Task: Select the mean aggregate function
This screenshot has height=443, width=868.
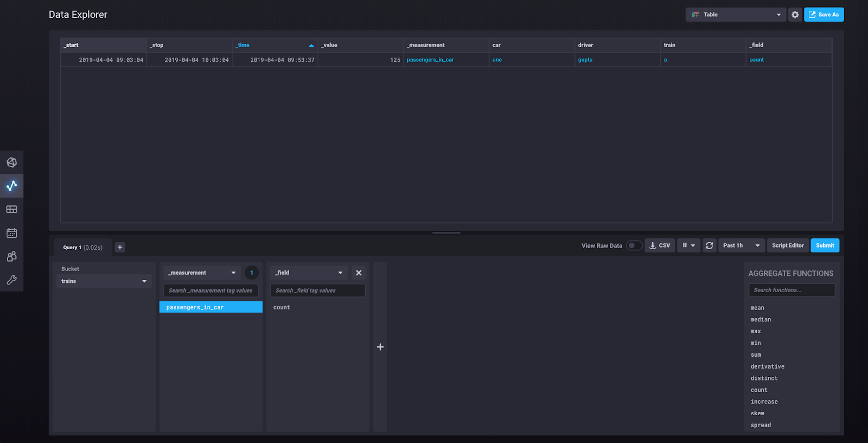Action: (x=757, y=308)
